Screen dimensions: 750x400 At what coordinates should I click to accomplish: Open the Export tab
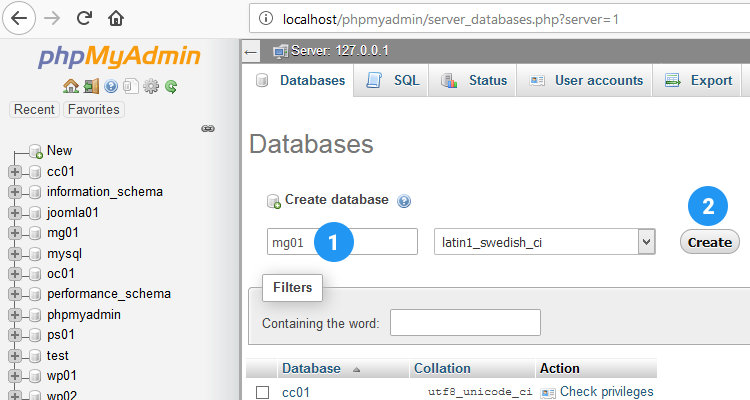[x=697, y=80]
